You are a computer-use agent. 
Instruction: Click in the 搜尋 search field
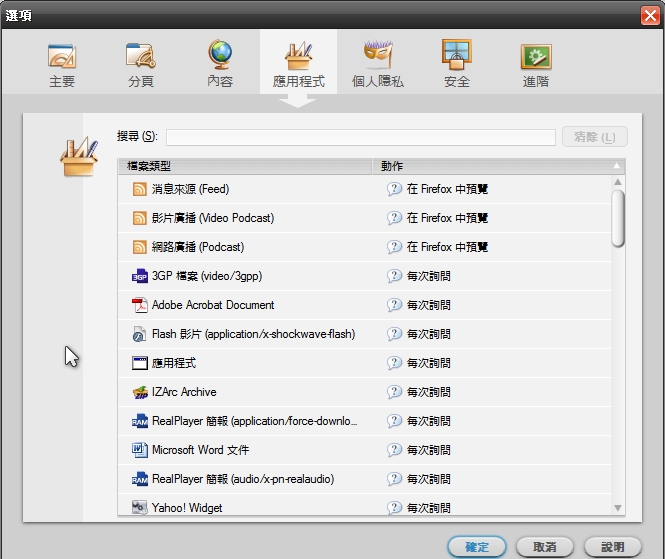pos(360,137)
